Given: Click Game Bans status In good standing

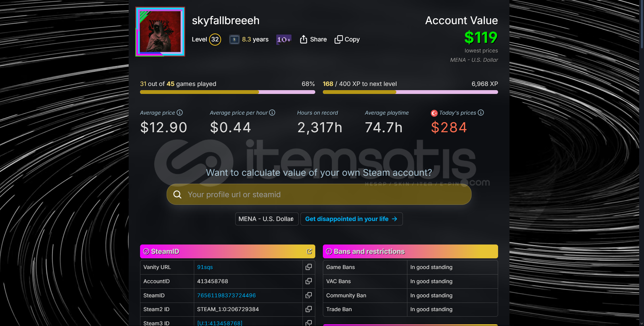Looking at the screenshot, I should point(431,267).
